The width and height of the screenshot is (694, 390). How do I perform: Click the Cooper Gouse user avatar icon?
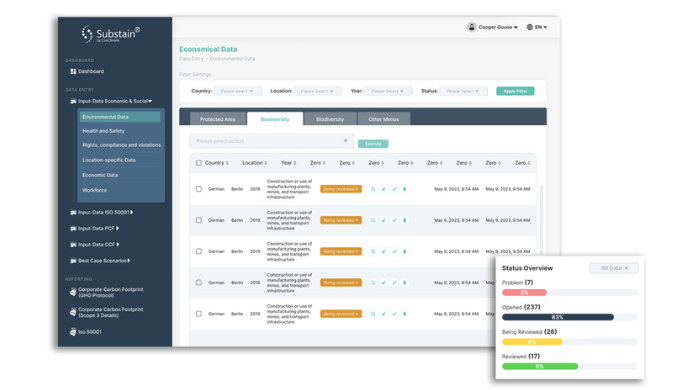pos(471,27)
